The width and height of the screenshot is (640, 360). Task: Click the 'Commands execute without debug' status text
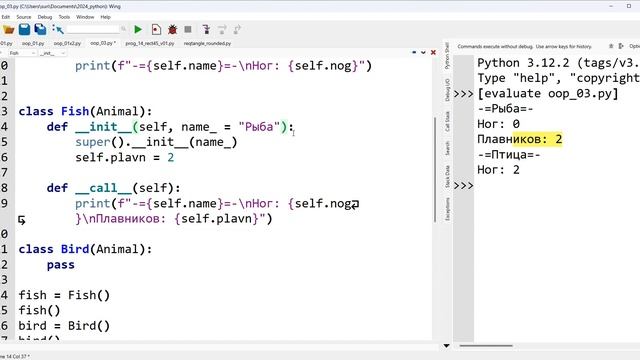pyautogui.click(x=524, y=47)
